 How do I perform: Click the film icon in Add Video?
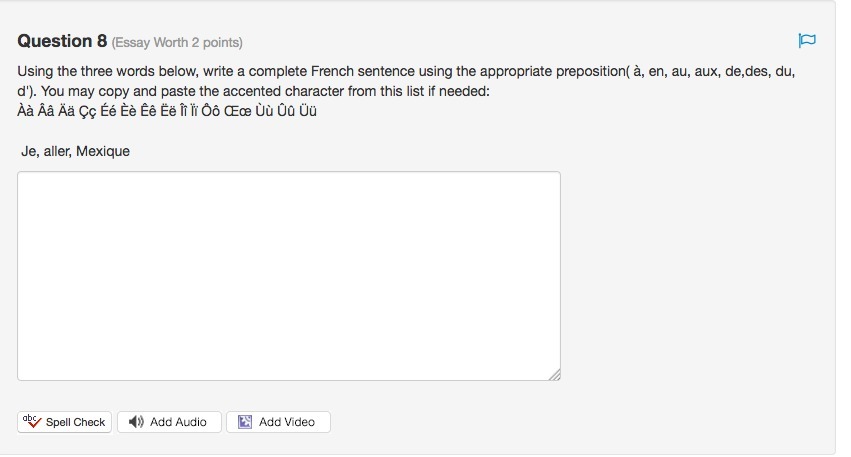pyautogui.click(x=245, y=422)
